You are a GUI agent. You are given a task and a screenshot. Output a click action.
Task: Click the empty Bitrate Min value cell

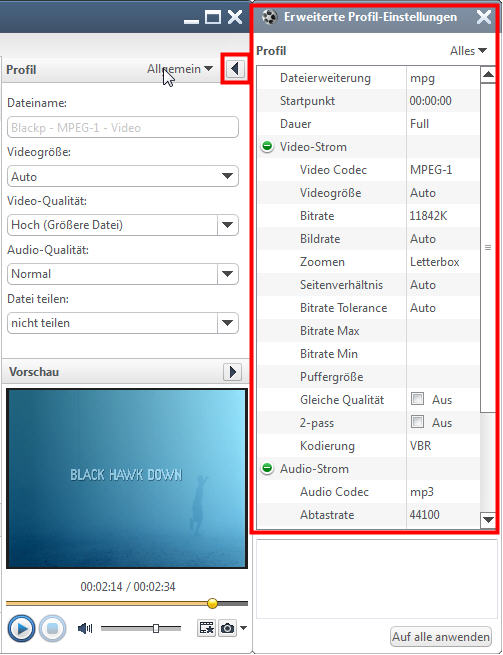(x=442, y=354)
